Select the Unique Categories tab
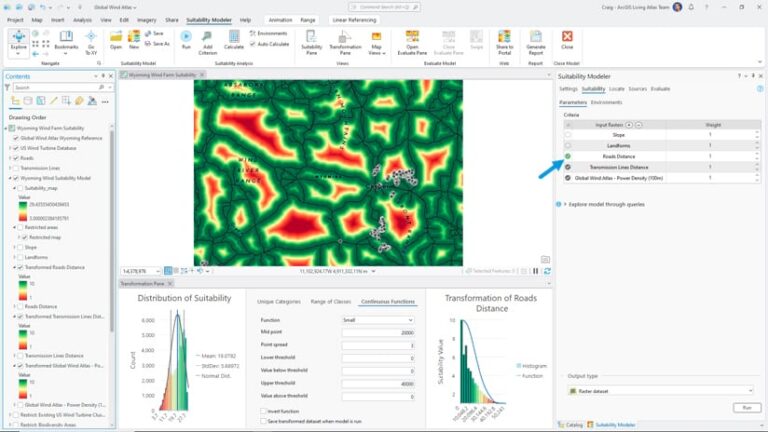 (279, 302)
